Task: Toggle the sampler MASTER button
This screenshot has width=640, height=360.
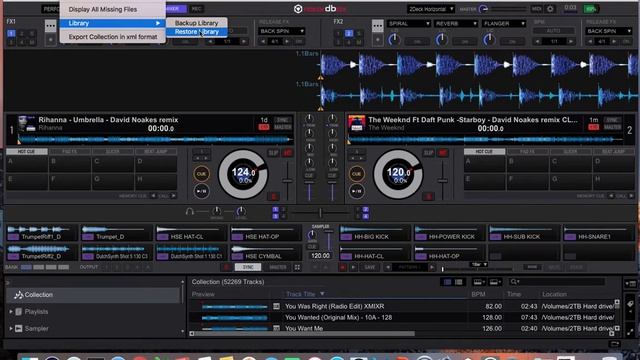Action: pyautogui.click(x=278, y=267)
